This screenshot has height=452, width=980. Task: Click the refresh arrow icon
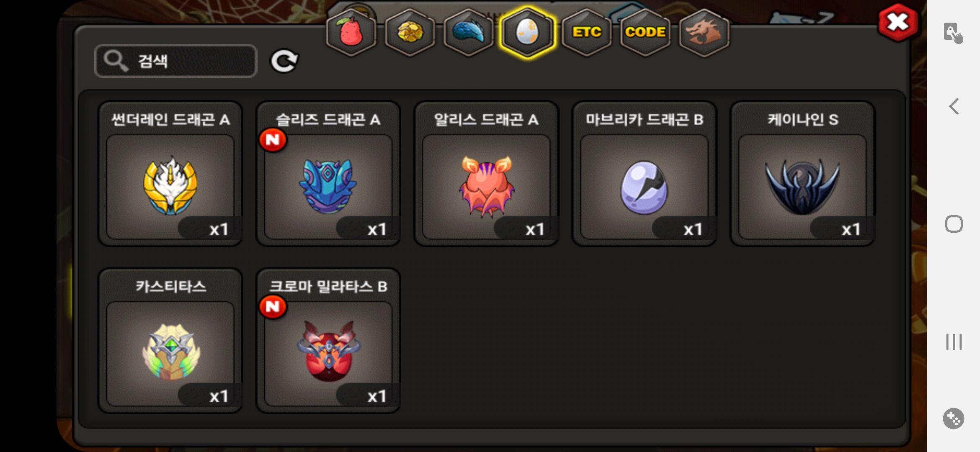click(x=284, y=61)
